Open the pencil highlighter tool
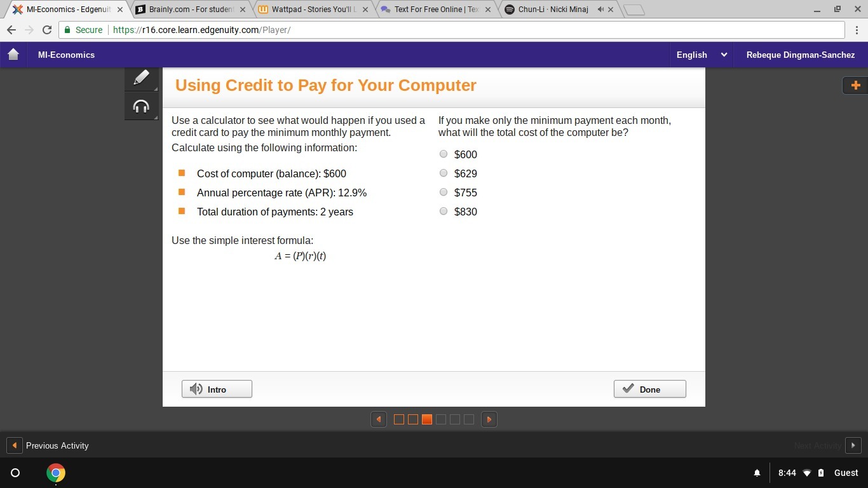 (x=141, y=79)
